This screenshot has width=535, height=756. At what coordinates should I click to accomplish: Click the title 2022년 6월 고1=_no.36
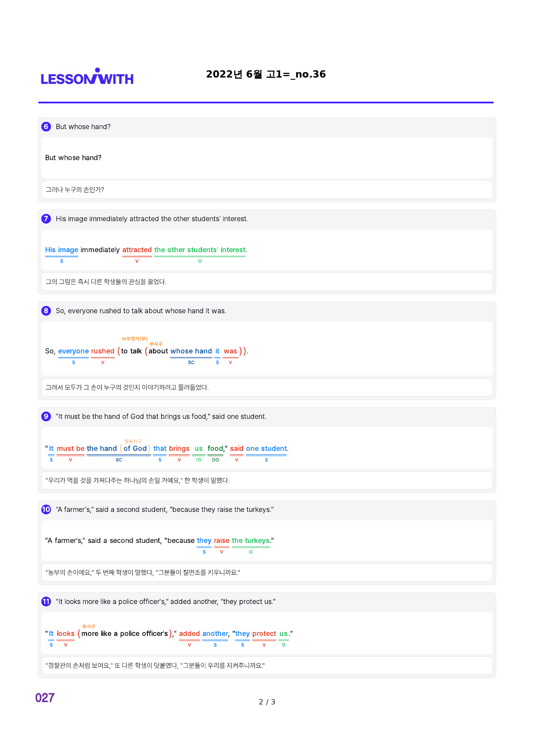tap(266, 74)
